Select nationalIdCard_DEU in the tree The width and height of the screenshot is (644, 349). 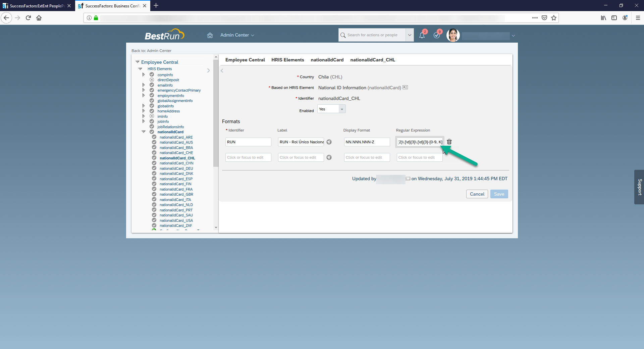coord(176,168)
